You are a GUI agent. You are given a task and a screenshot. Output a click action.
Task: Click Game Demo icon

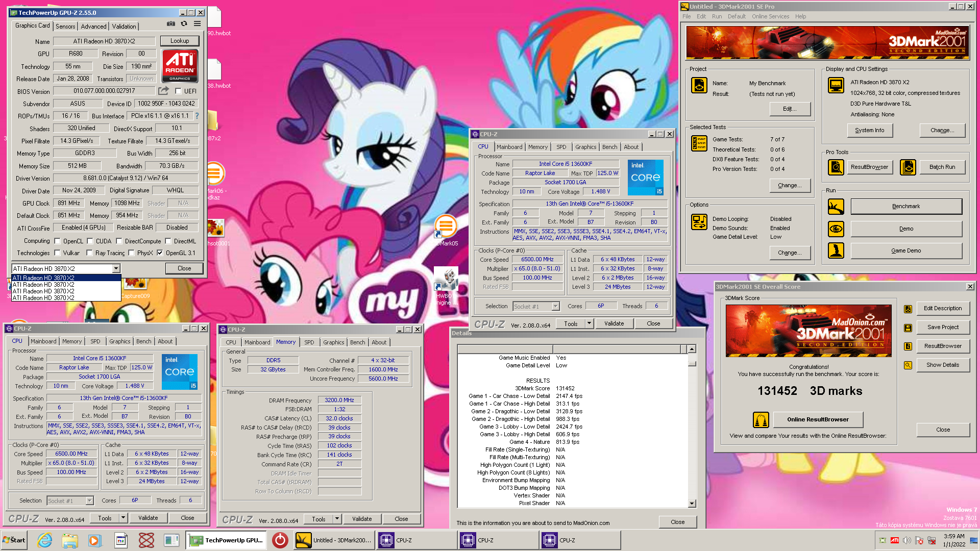coord(836,251)
